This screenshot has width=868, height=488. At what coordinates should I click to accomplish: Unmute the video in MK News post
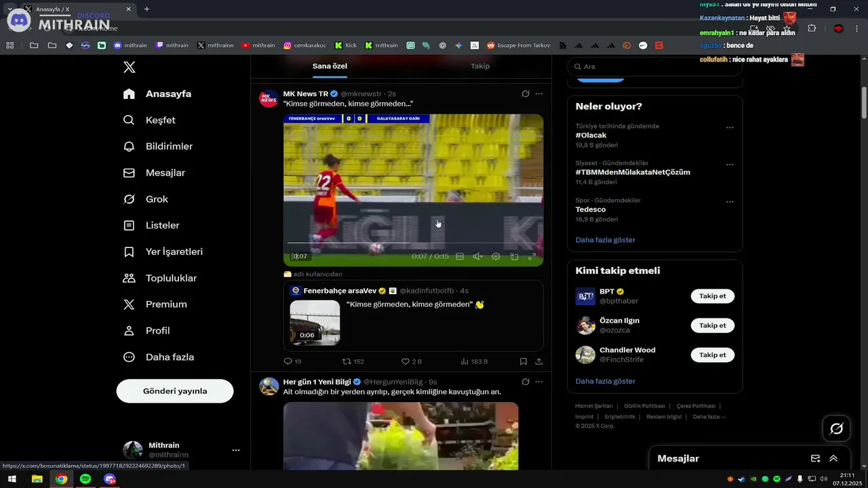pos(478,256)
